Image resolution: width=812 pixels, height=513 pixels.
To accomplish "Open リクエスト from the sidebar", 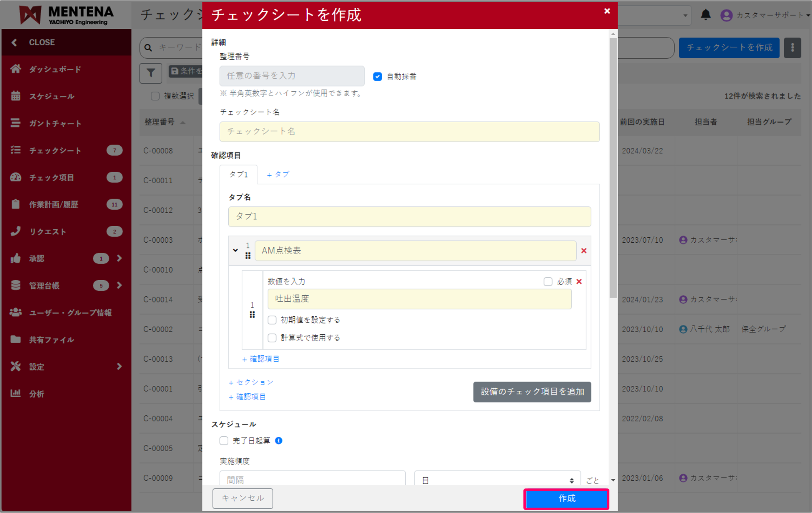I will [x=16, y=231].
